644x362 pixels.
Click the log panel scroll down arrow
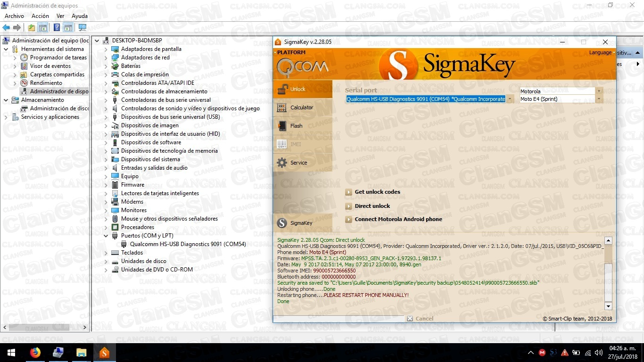608,306
